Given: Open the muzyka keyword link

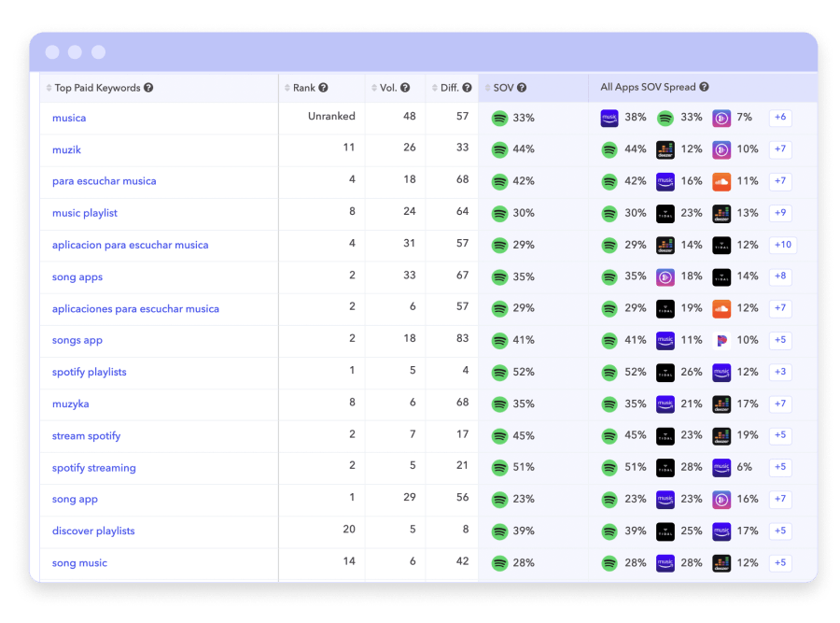Looking at the screenshot, I should pyautogui.click(x=70, y=404).
